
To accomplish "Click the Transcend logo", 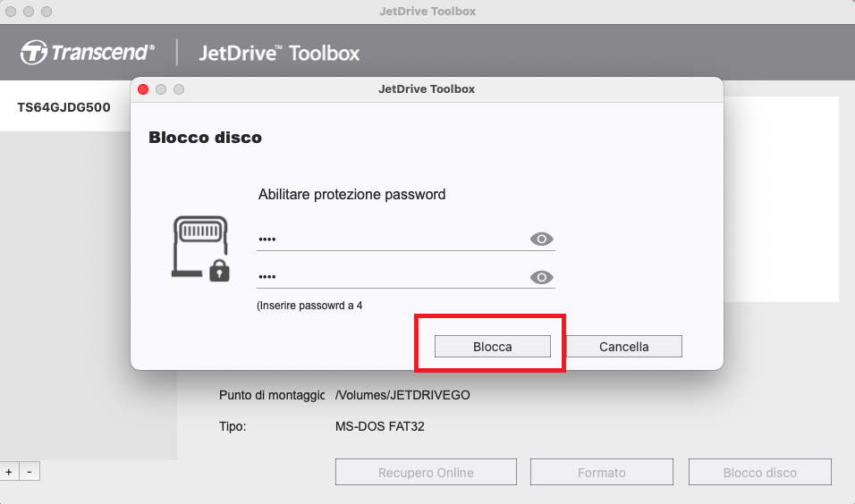I will [88, 53].
